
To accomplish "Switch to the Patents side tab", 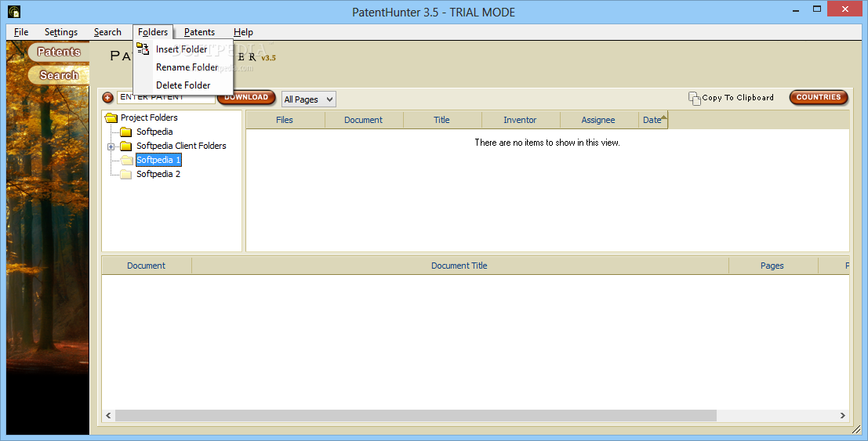I will coord(59,52).
